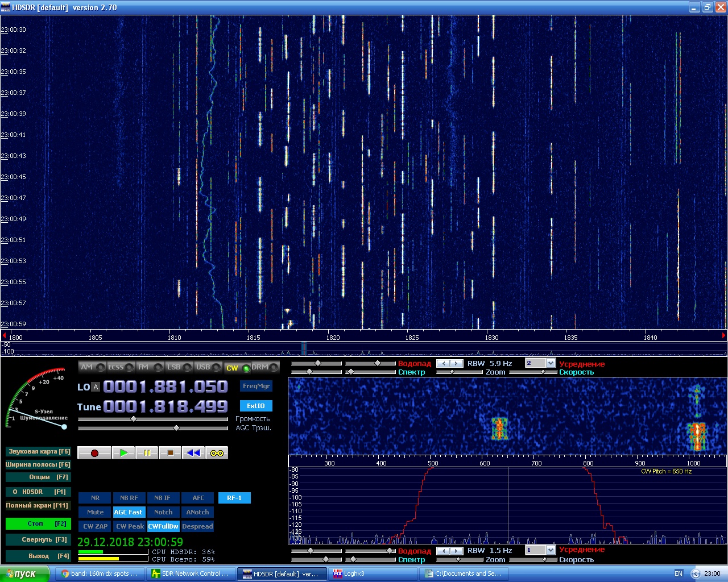Increase upper RBW with right arrow

click(456, 363)
